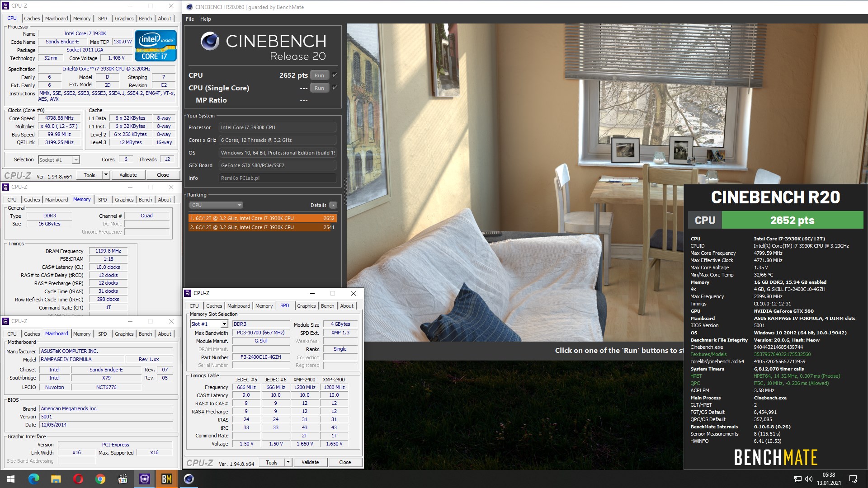Open the taskbar clock showing 05:38
The width and height of the screenshot is (868, 488).
829,479
